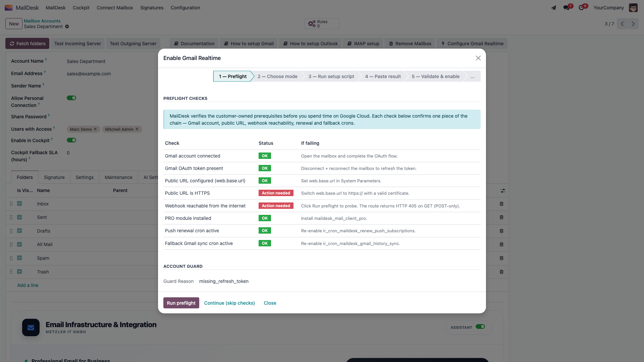Click Configure Gmail Realtime button
Viewport: 644px width, 362px height.
[x=472, y=44]
